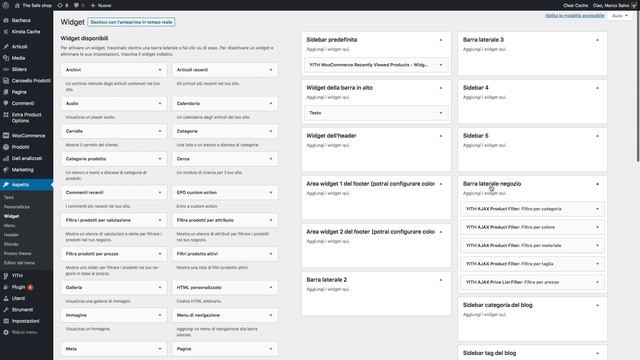Open YITH icon in sidebar
This screenshot has height=360, width=640.
click(6, 276)
